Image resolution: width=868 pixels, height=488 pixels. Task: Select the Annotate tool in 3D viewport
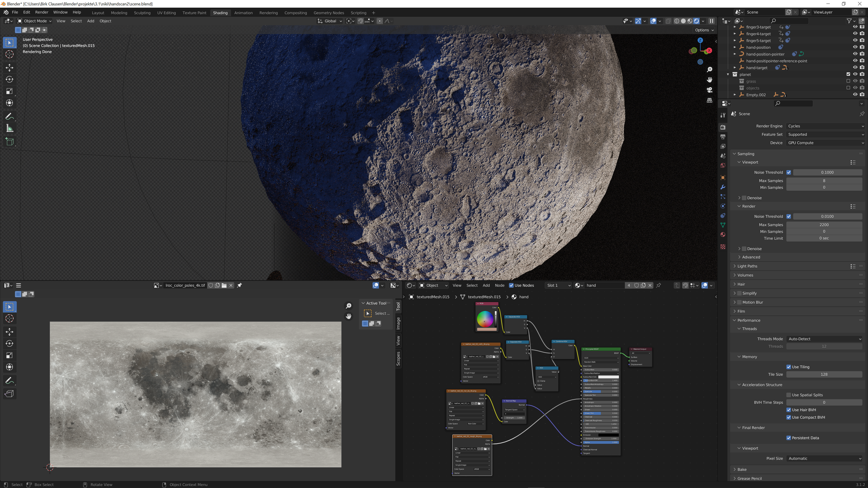(10, 117)
